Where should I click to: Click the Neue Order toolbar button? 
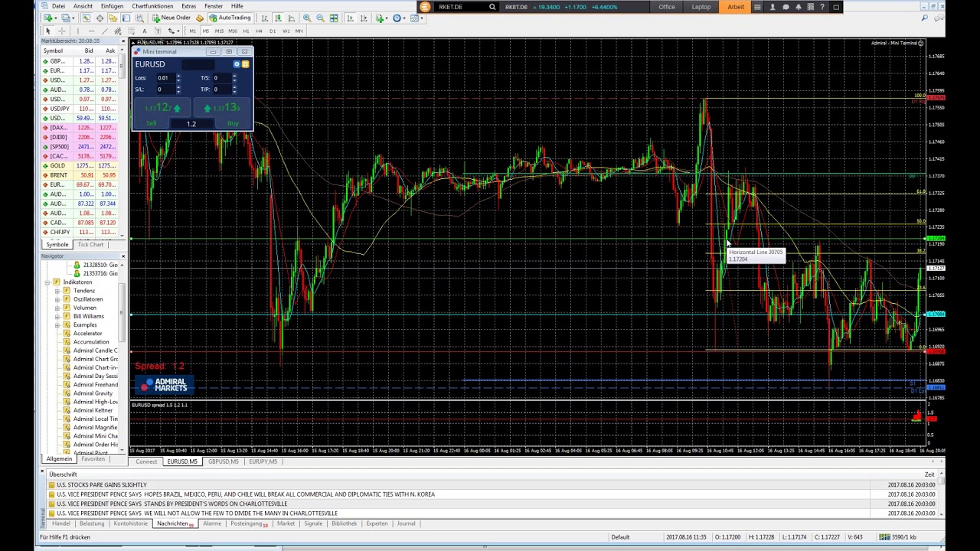point(171,18)
